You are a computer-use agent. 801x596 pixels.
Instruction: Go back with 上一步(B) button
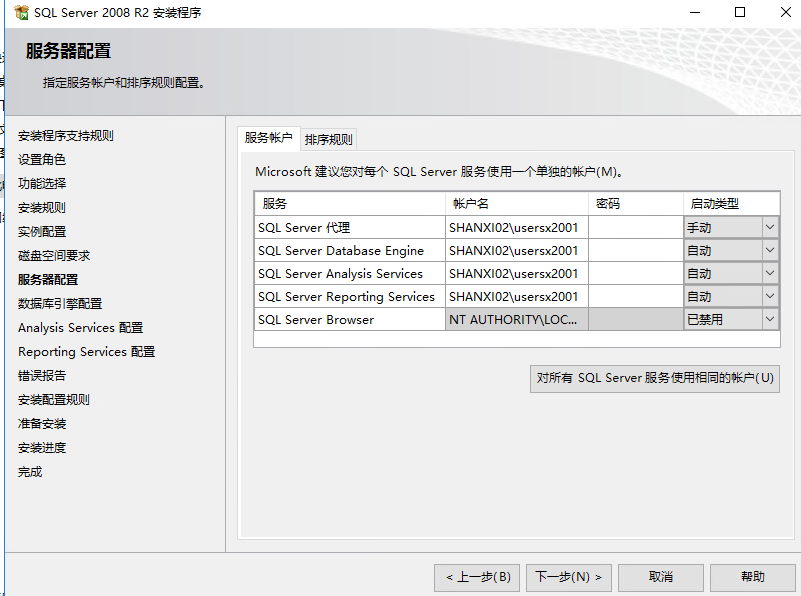coord(477,578)
